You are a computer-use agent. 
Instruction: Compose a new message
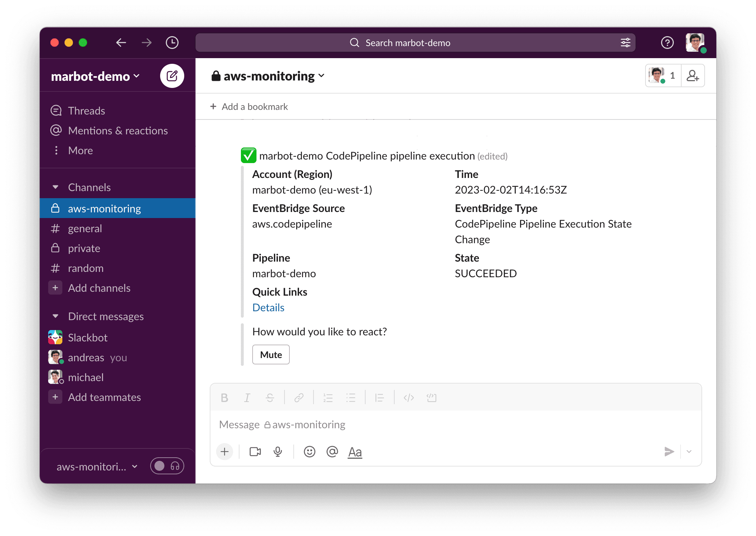[172, 76]
